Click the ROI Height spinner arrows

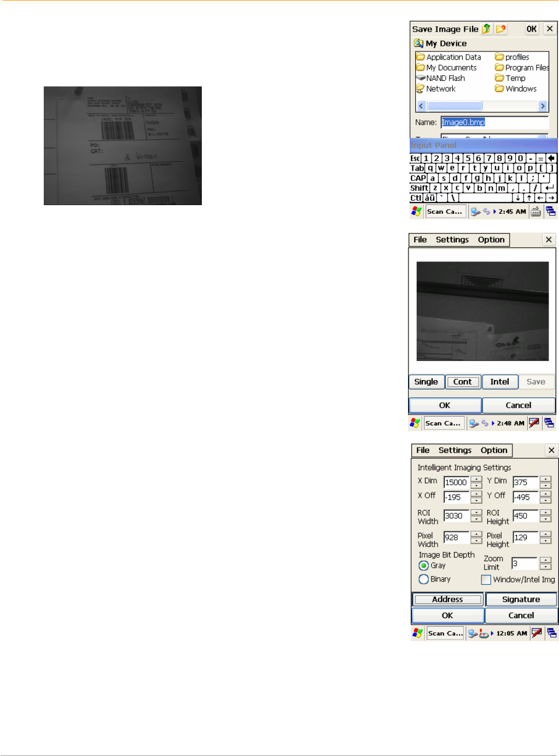tap(545, 516)
